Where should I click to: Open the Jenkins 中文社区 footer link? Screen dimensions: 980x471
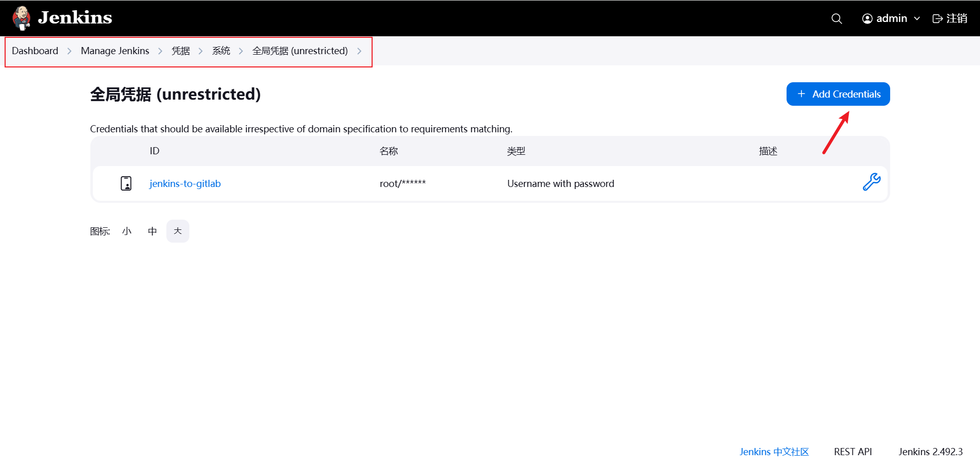(x=774, y=452)
